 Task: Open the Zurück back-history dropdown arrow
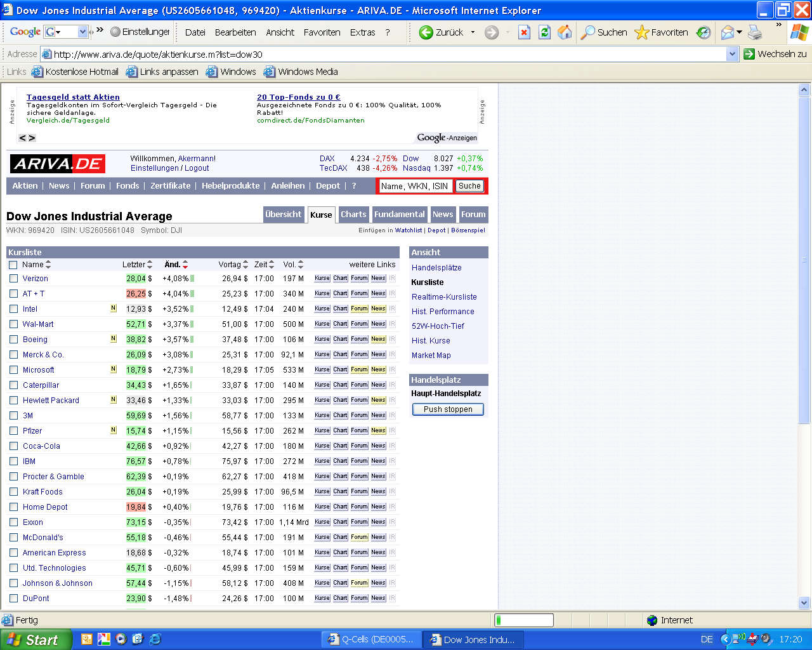(x=473, y=32)
